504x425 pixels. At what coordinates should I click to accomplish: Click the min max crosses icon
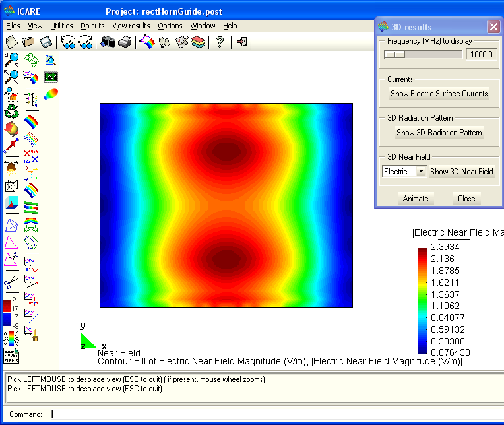[31, 156]
